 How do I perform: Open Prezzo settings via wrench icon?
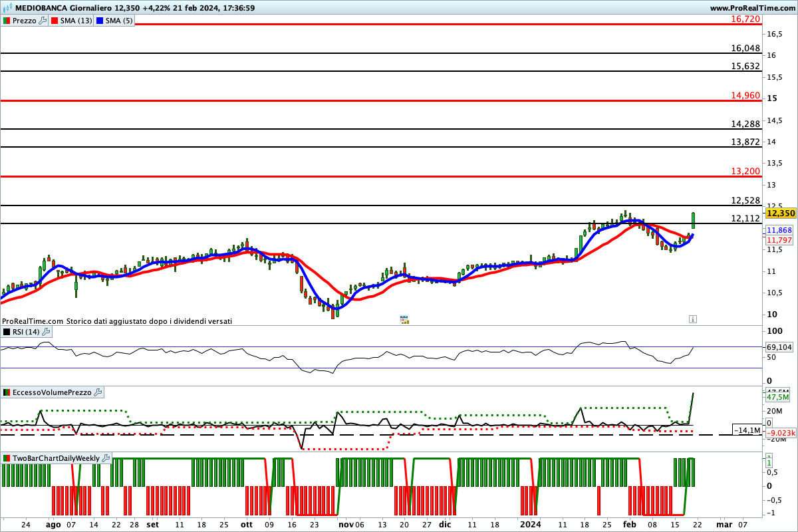(x=43, y=21)
